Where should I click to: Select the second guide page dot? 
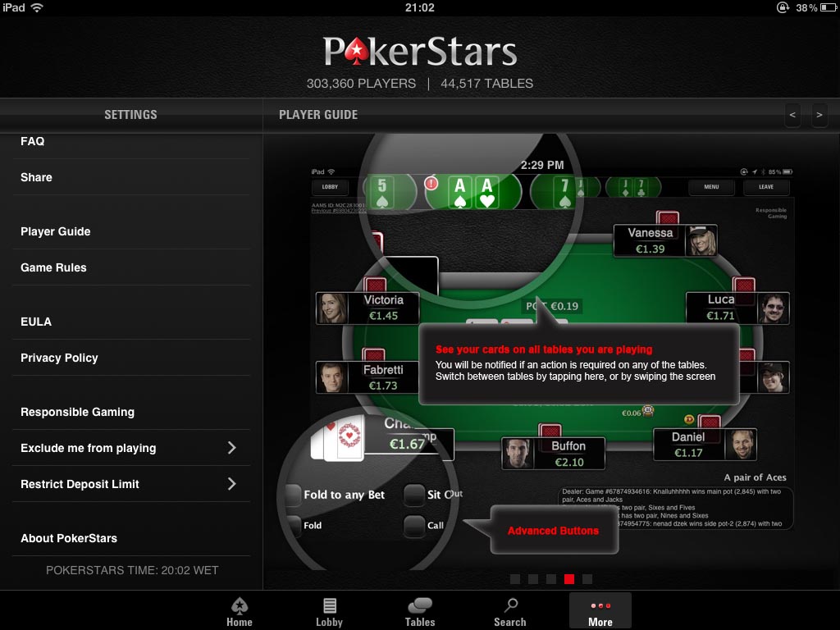click(x=533, y=579)
